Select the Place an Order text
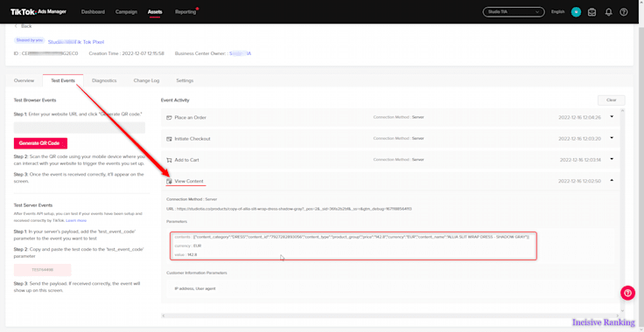 pyautogui.click(x=190, y=118)
